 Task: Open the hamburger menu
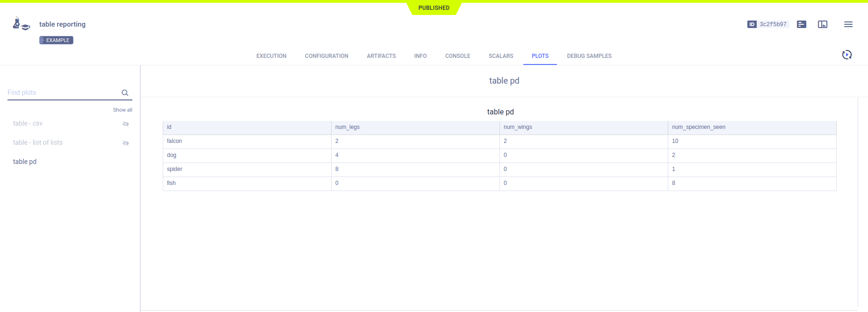[848, 24]
